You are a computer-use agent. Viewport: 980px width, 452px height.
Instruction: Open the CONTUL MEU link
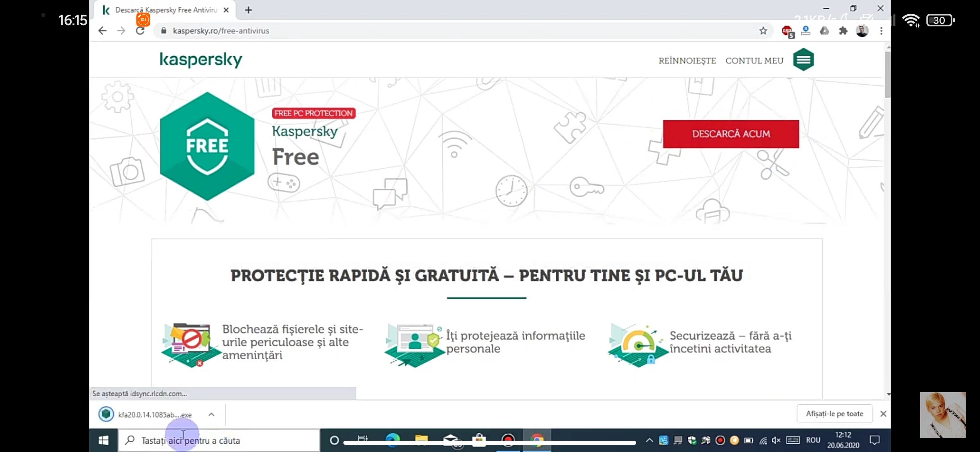pos(754,61)
